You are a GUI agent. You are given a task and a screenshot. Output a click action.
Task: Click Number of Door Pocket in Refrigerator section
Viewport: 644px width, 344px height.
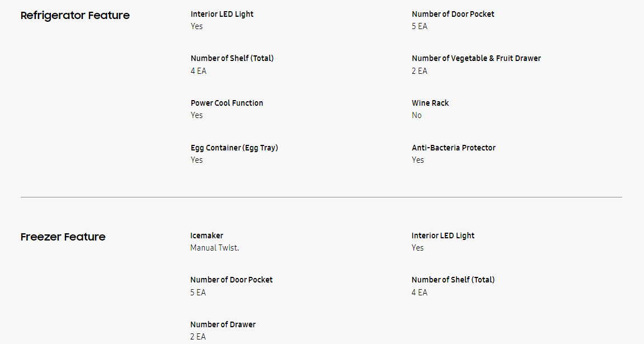point(453,14)
